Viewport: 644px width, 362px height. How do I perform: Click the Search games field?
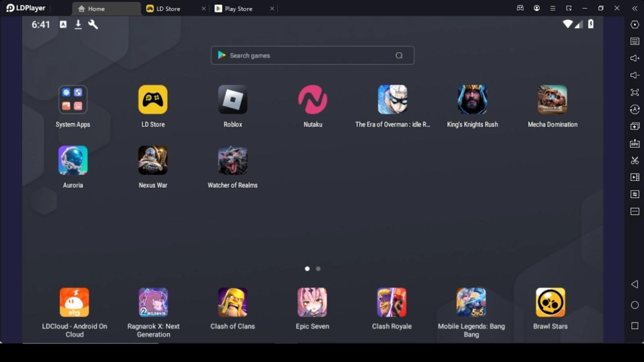point(313,55)
